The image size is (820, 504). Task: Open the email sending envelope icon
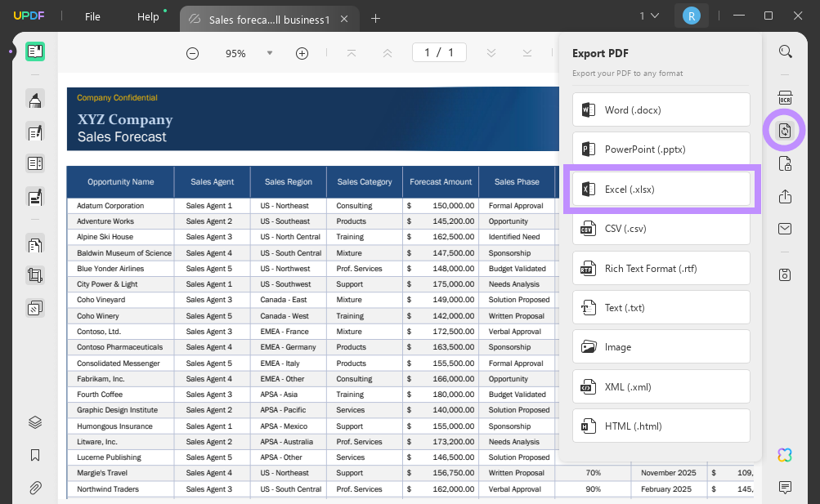785,228
